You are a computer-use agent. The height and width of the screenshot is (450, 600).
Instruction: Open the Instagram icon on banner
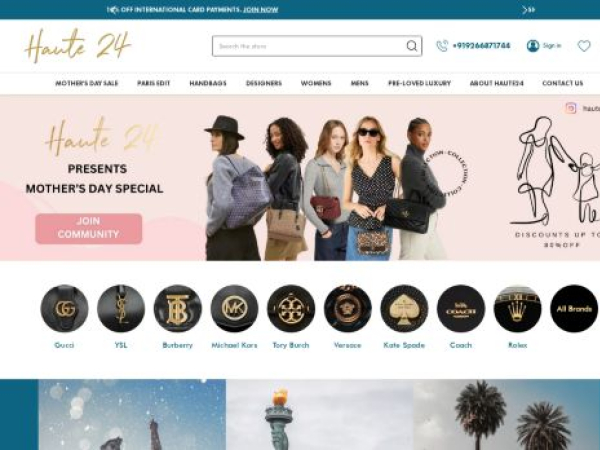pyautogui.click(x=571, y=108)
